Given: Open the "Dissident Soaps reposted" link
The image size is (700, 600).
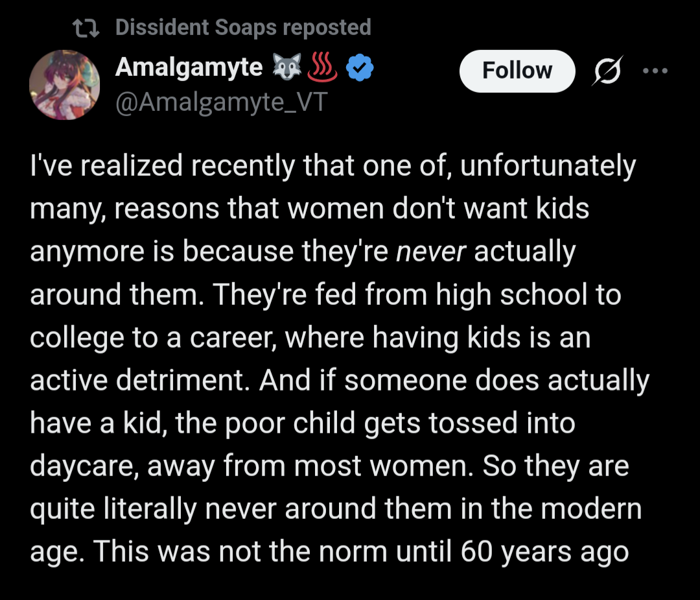Looking at the screenshot, I should tap(243, 28).
